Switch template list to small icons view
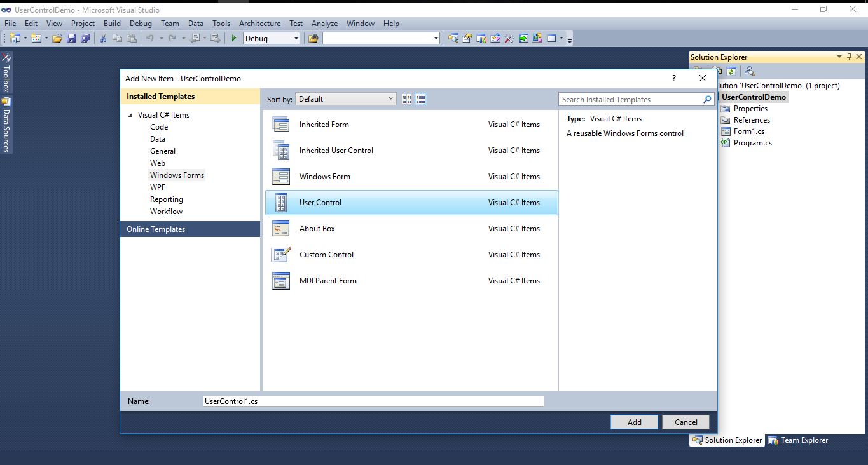 pos(406,99)
